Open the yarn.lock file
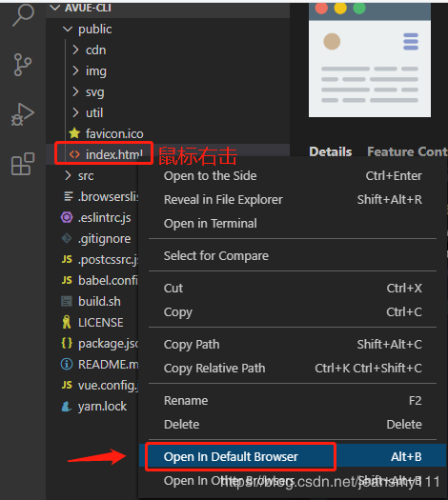The width and height of the screenshot is (448, 500). click(x=102, y=407)
